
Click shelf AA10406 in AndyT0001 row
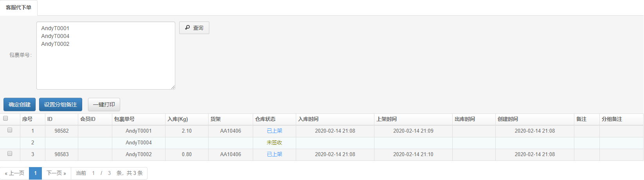(230, 131)
